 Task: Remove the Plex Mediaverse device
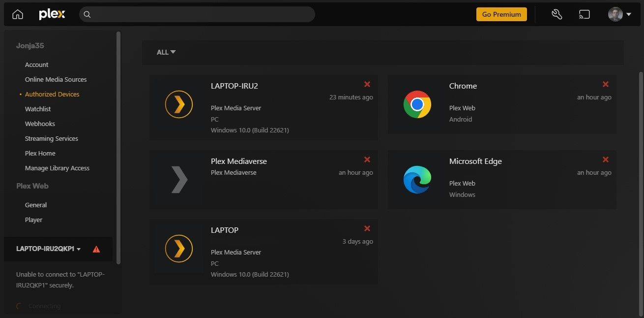367,159
